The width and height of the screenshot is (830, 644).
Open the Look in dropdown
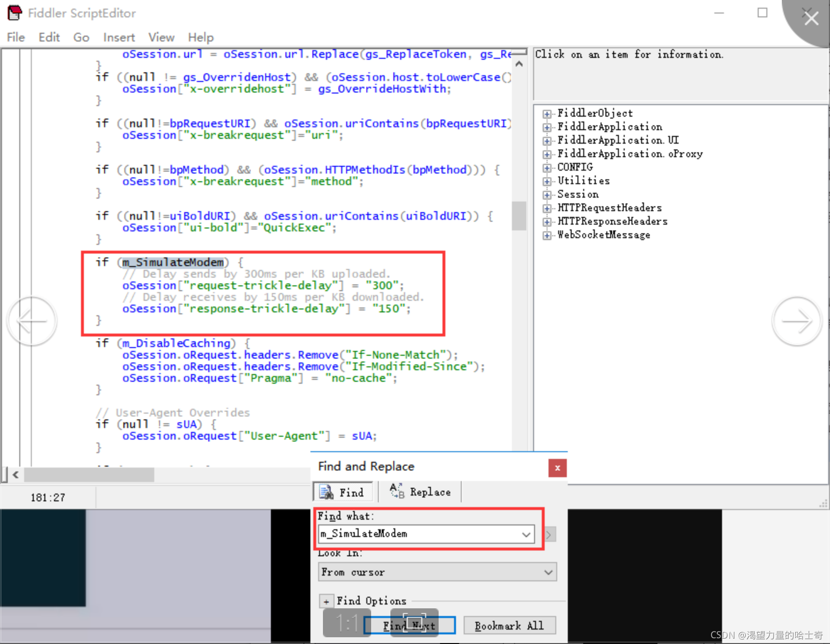tap(437, 572)
